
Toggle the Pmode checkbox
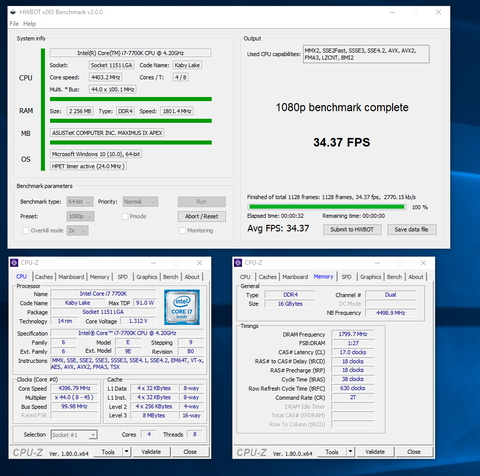pos(125,216)
